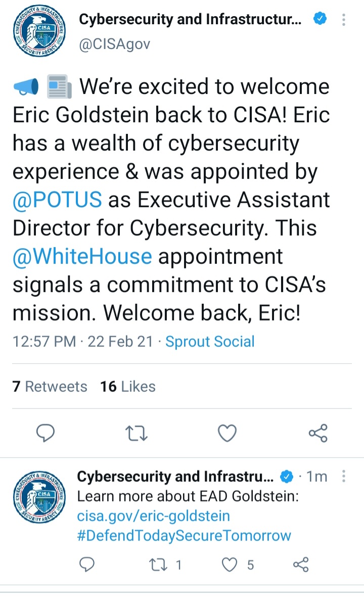Open CISA avatar on reply tweet
The height and width of the screenshot is (597, 364).
click(x=39, y=497)
